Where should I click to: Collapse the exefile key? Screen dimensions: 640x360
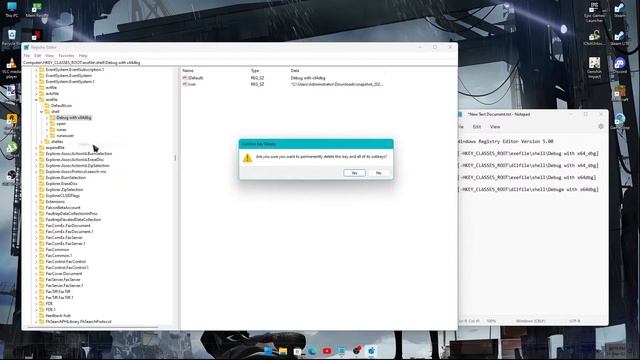[x=36, y=100]
